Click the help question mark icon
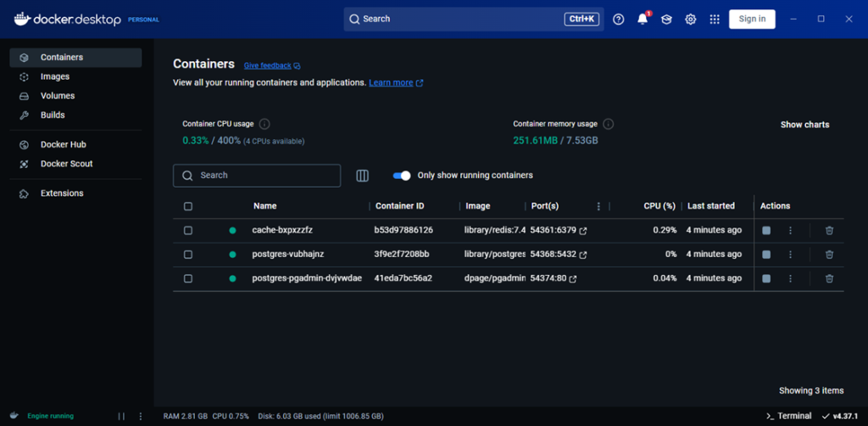868x426 pixels. coord(618,19)
